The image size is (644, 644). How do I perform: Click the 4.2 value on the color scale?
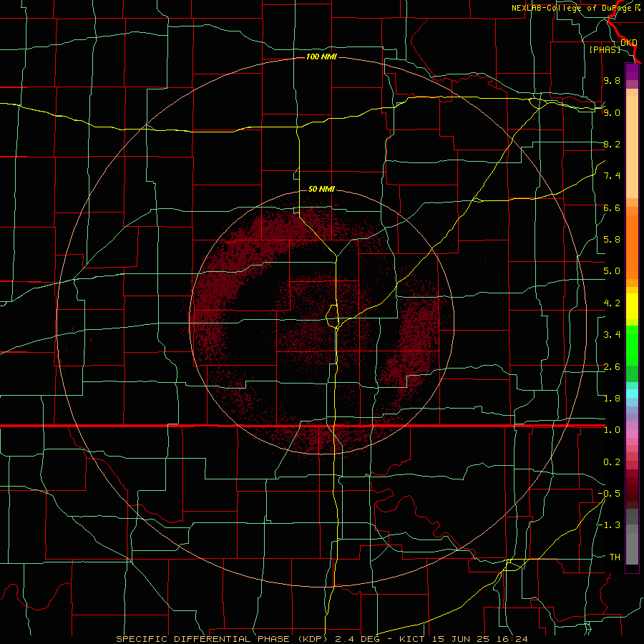pyautogui.click(x=612, y=303)
